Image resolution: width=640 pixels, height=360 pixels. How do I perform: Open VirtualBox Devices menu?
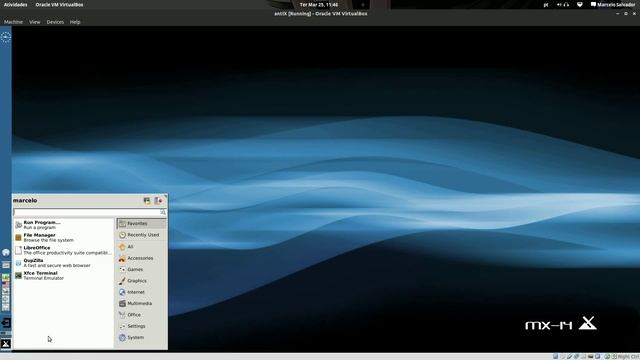coord(55,22)
